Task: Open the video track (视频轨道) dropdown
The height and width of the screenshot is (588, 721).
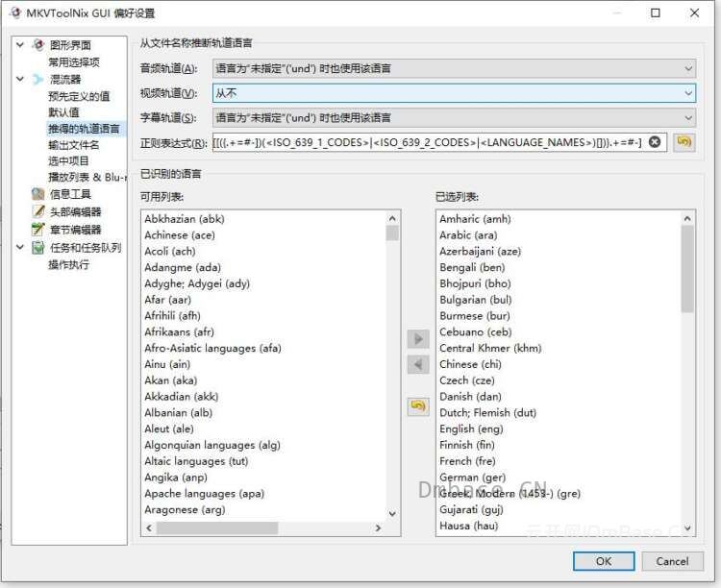Action: (454, 93)
